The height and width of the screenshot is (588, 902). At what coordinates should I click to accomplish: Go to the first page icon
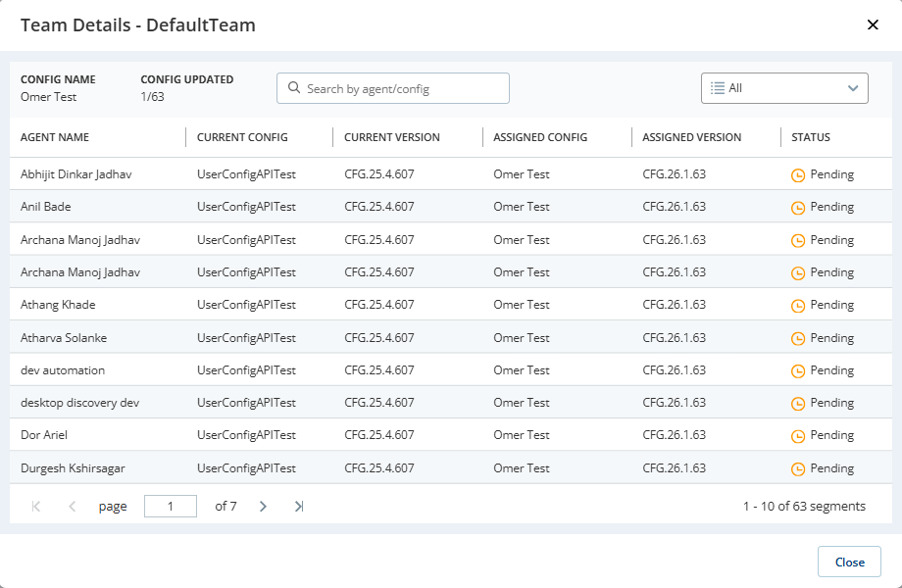click(x=35, y=506)
